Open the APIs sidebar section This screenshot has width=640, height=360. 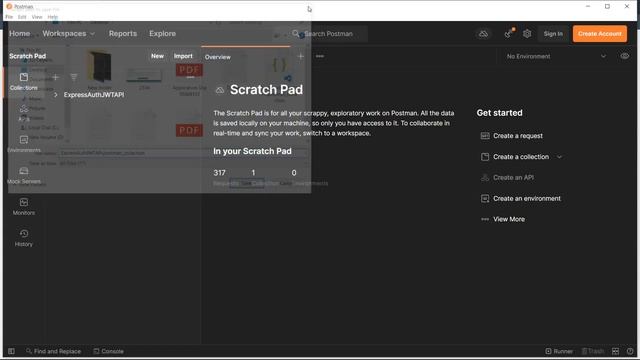point(24,113)
